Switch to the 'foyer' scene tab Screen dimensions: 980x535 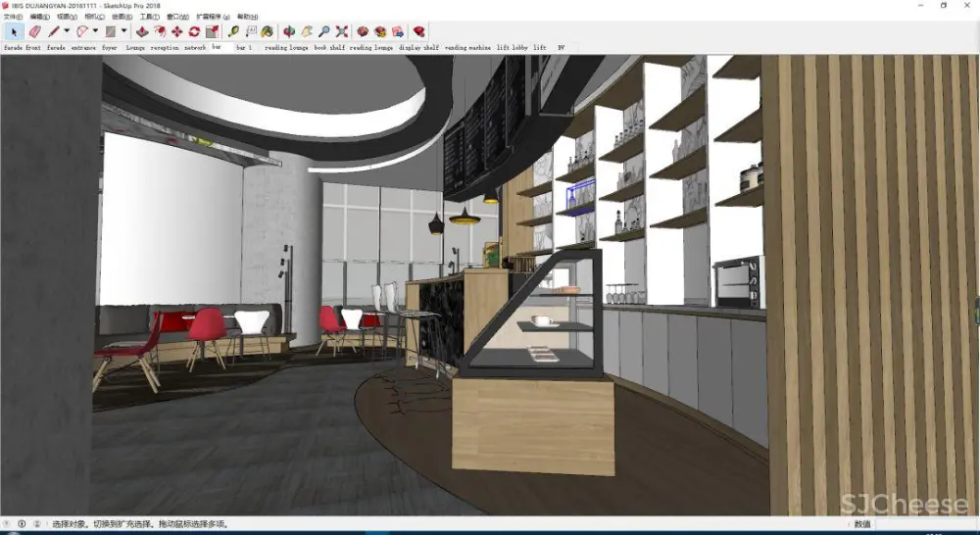pos(110,47)
